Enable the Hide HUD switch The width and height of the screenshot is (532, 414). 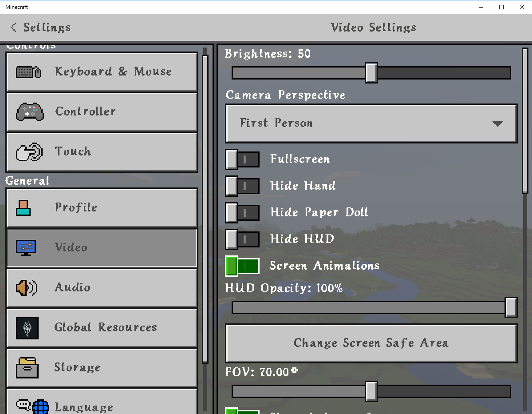click(x=242, y=239)
